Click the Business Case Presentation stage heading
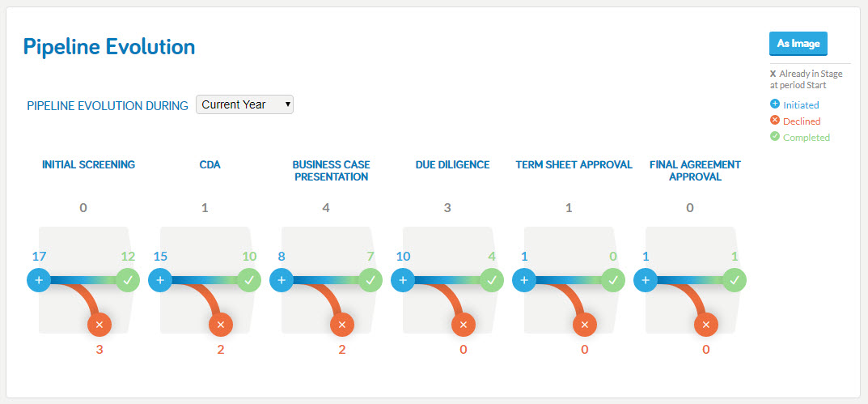Viewport: 868px width, 404px height. (x=331, y=171)
